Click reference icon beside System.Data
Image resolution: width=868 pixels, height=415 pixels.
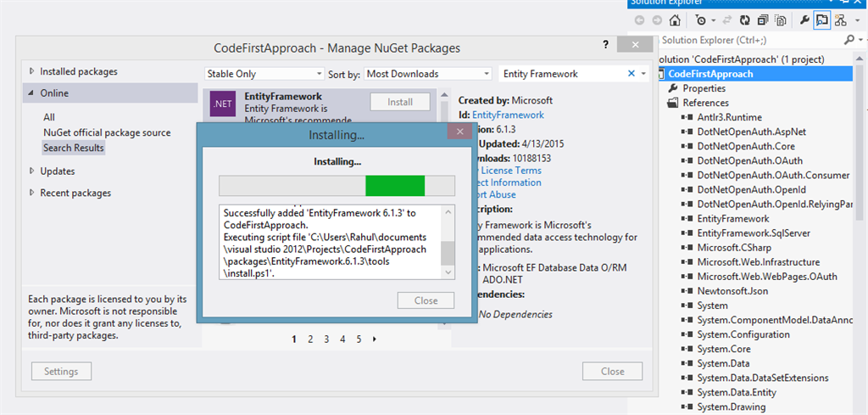click(x=687, y=363)
